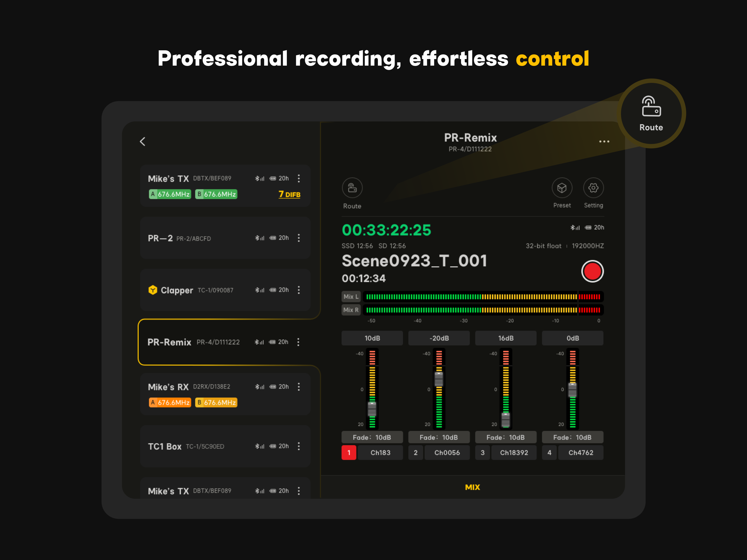Start recording with the red record button
Screen dimensions: 747x560
(592, 271)
